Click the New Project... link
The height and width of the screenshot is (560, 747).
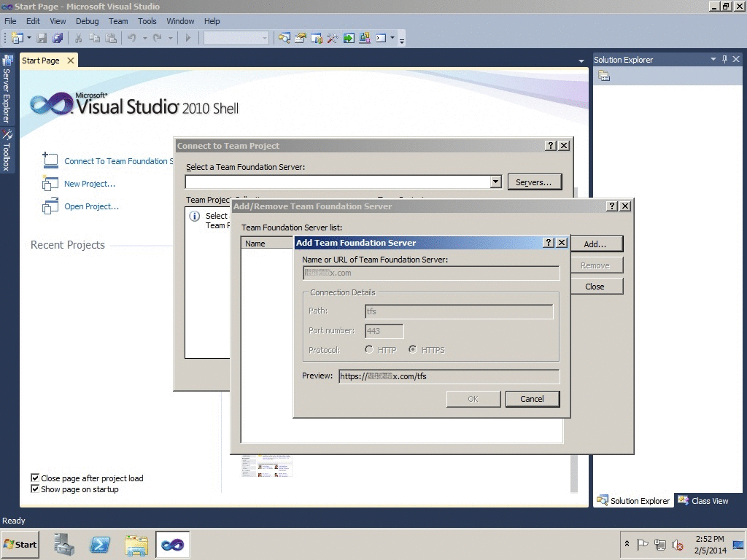pyautogui.click(x=90, y=184)
